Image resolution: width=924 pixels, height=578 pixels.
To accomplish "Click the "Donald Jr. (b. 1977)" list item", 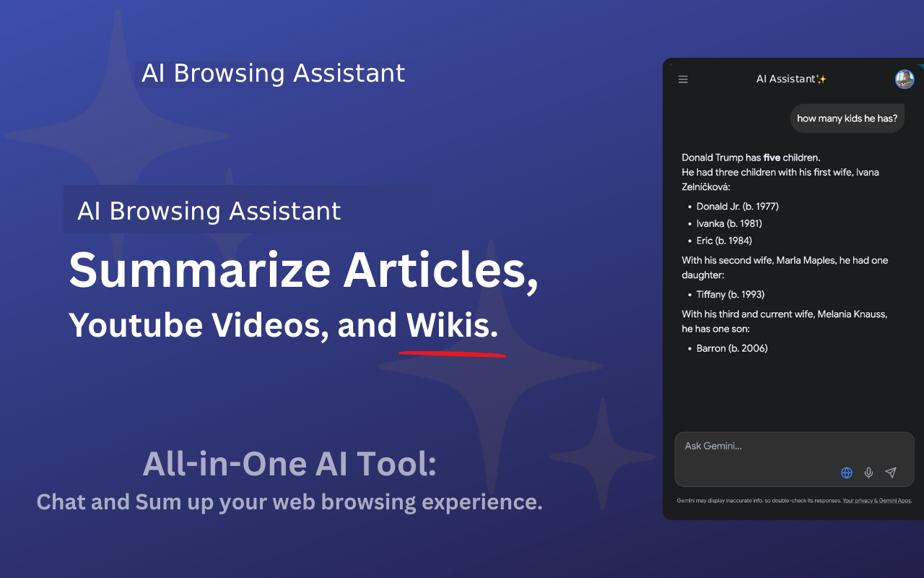I will 737,207.
